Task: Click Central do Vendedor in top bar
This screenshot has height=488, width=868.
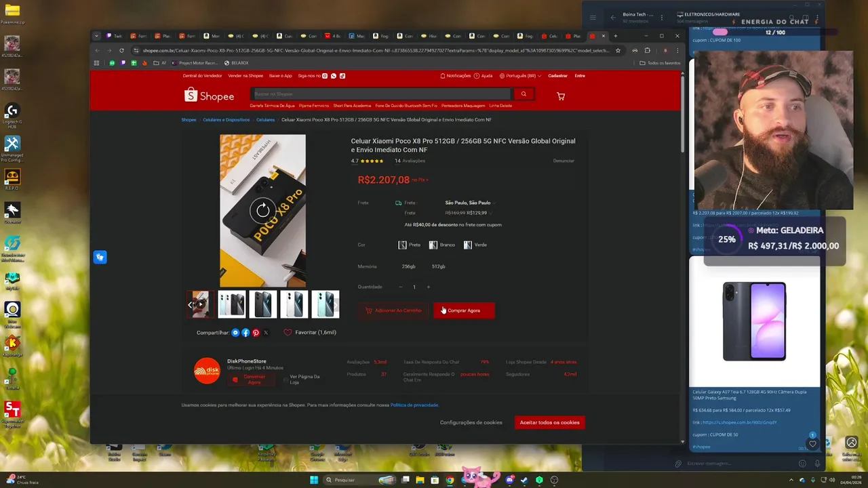Action: tap(202, 76)
